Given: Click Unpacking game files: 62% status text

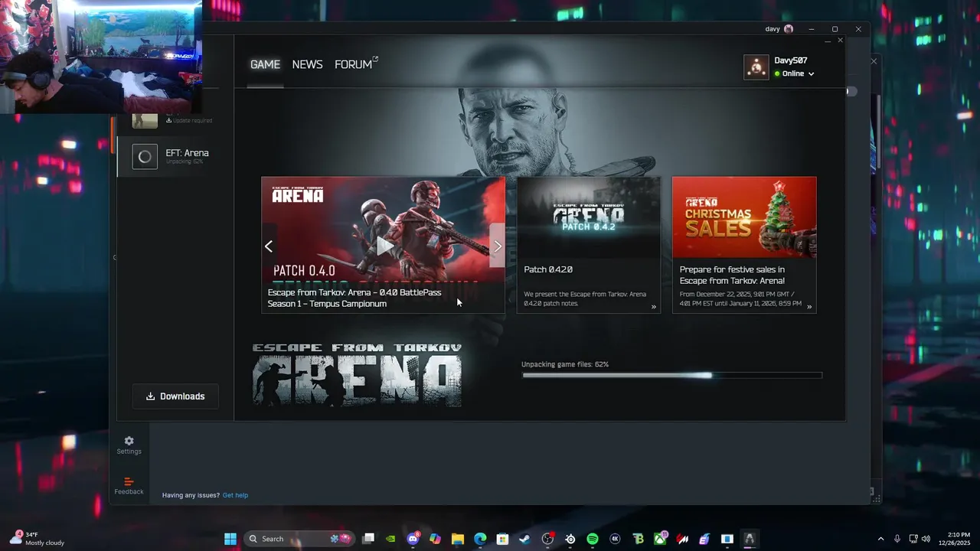Looking at the screenshot, I should pos(565,364).
